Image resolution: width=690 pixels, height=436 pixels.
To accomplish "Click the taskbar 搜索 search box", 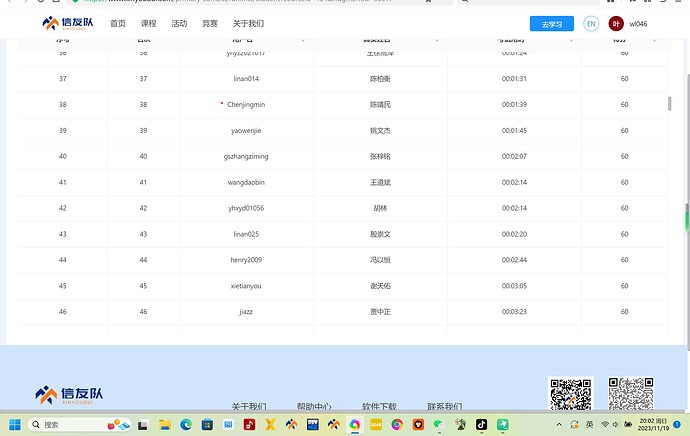I will click(x=80, y=425).
